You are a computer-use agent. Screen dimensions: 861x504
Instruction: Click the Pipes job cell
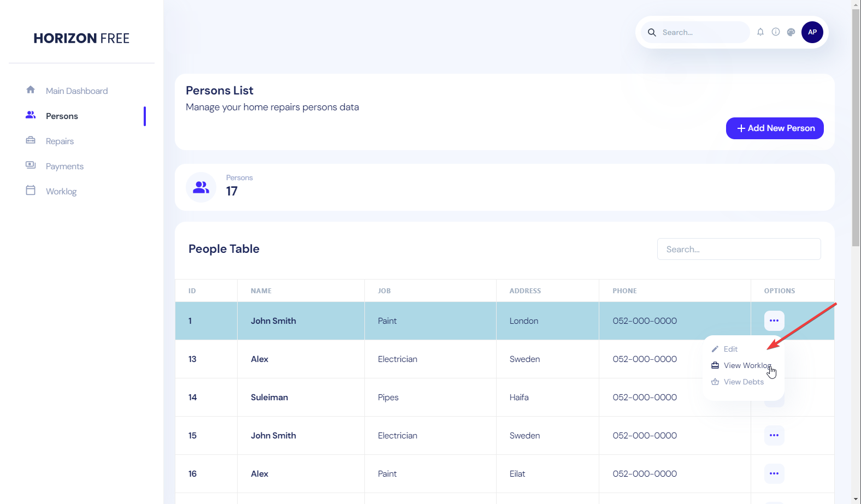pos(388,398)
